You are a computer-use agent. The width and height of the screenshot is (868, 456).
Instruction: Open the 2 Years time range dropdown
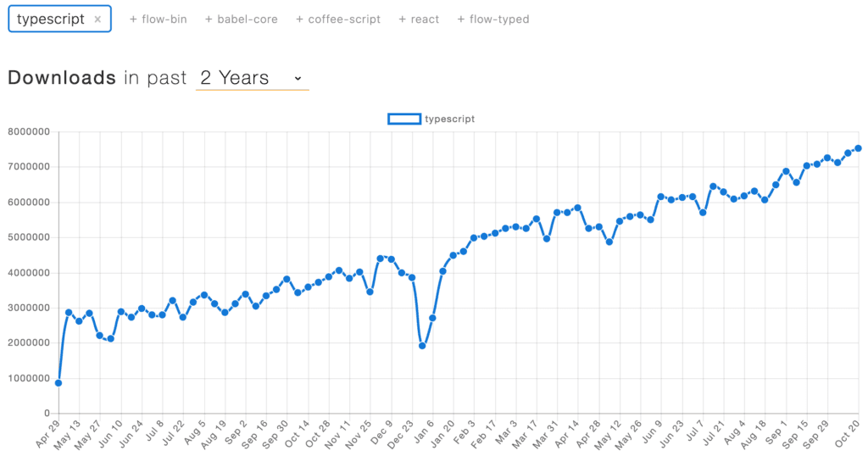[x=253, y=78]
